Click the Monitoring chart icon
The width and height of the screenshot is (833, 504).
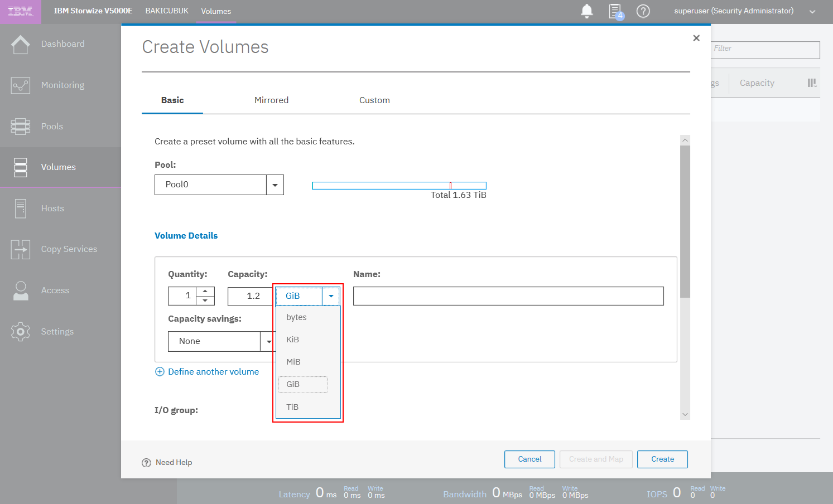click(x=21, y=85)
